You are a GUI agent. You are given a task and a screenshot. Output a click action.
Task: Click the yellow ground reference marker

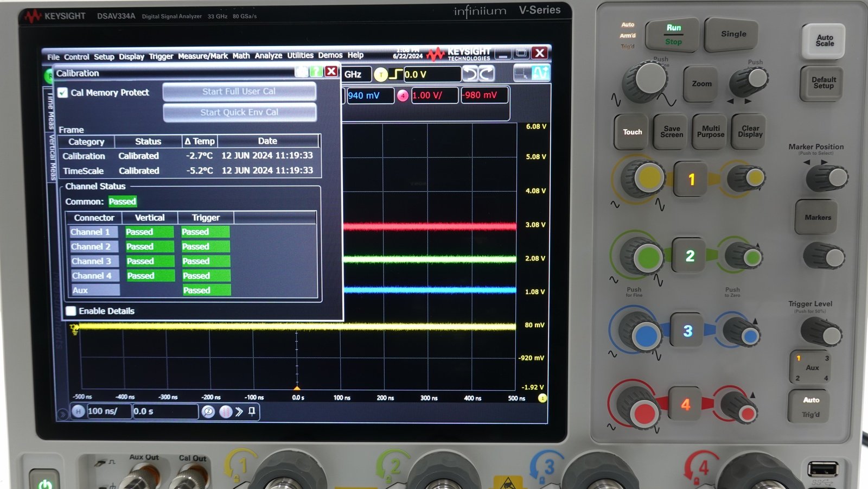pyautogui.click(x=74, y=328)
